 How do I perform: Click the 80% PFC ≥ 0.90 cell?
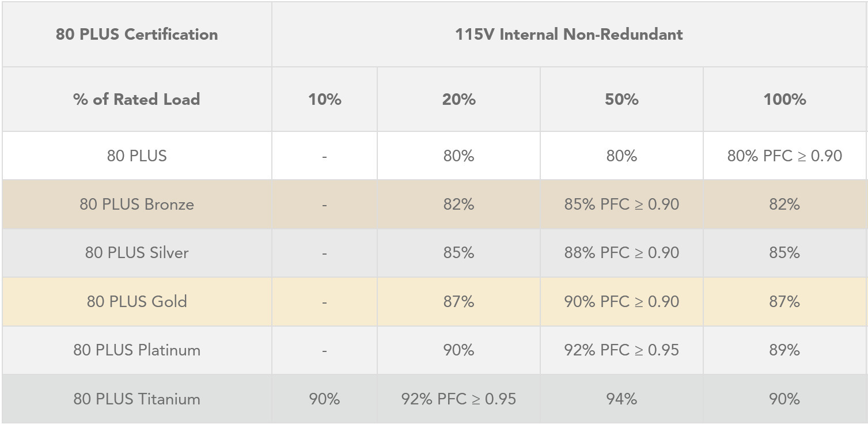784,156
